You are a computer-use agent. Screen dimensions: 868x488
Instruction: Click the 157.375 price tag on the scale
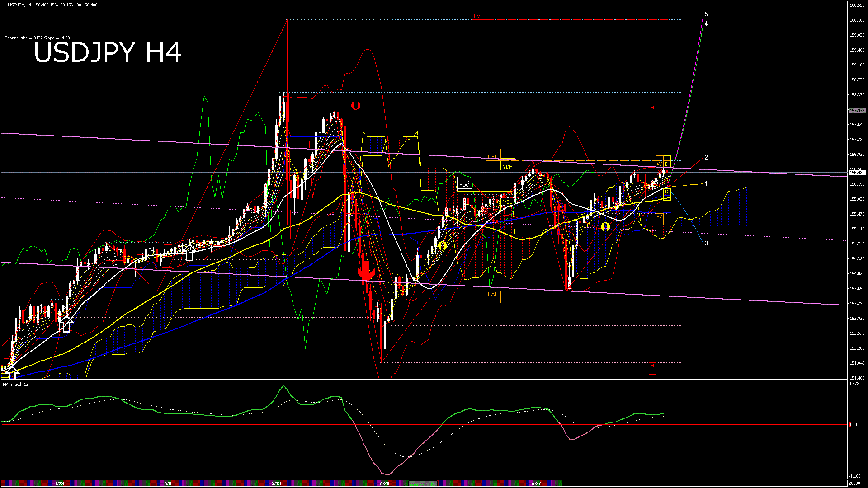pyautogui.click(x=857, y=111)
